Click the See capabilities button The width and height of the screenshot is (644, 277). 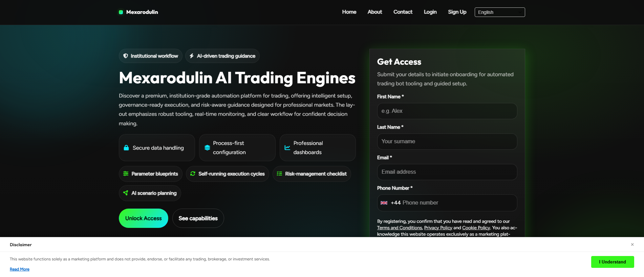pyautogui.click(x=198, y=218)
